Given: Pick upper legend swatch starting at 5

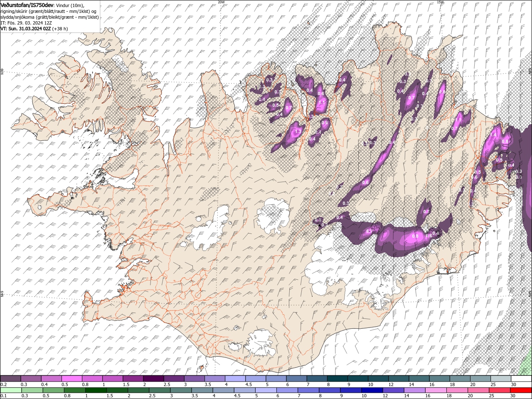Looking at the screenshot, I should 276,379.
